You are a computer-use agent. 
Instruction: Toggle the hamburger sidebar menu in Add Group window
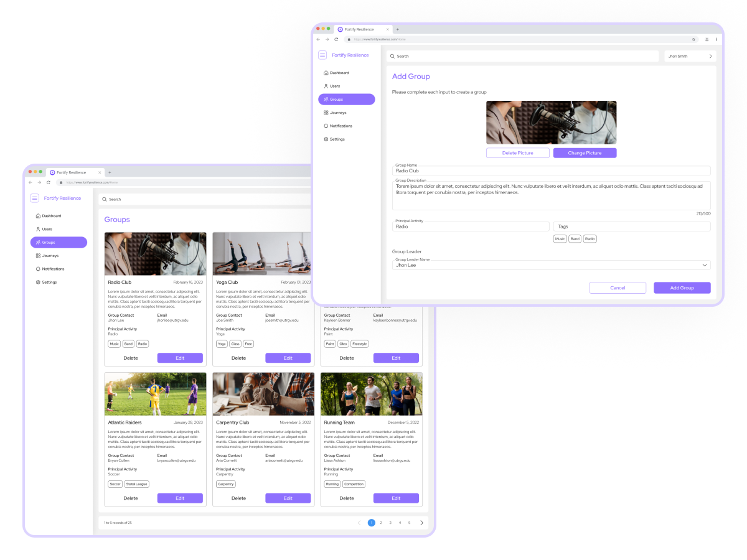(x=322, y=55)
